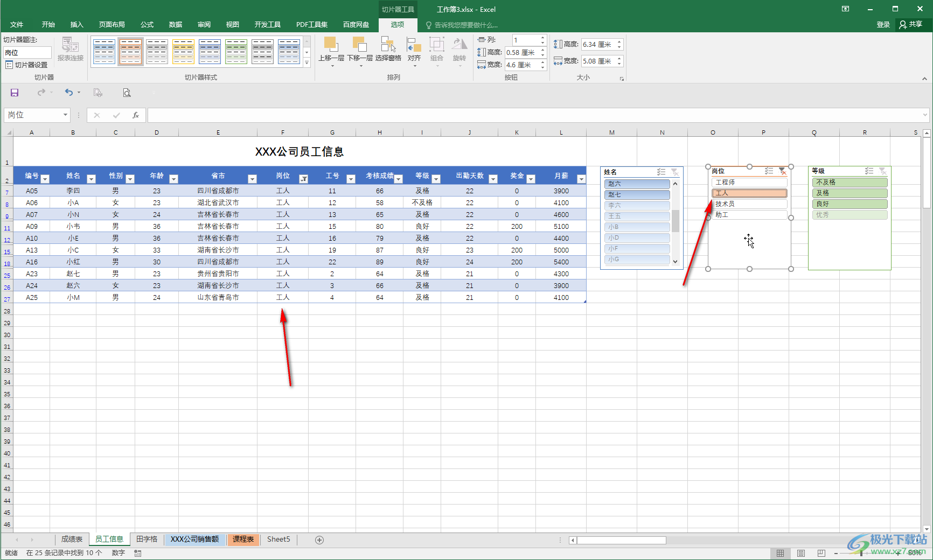This screenshot has width=933, height=560.
Task: Select 赵七 in 姓名 slicer
Action: 637,195
